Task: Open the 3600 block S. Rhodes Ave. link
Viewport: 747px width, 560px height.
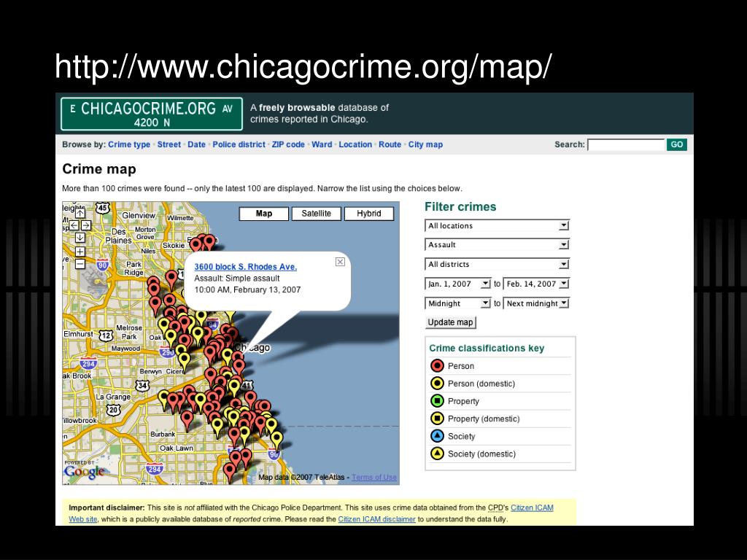Action: 245,267
